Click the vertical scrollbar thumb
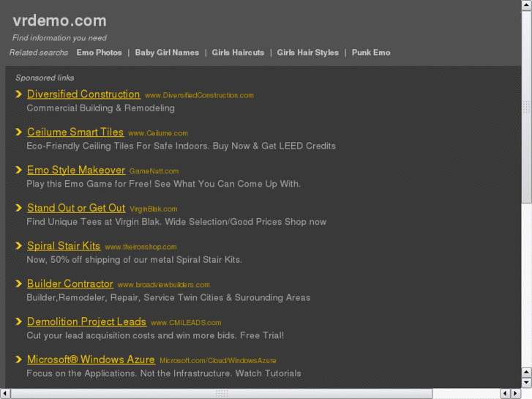The width and height of the screenshot is (532, 399). (527, 107)
